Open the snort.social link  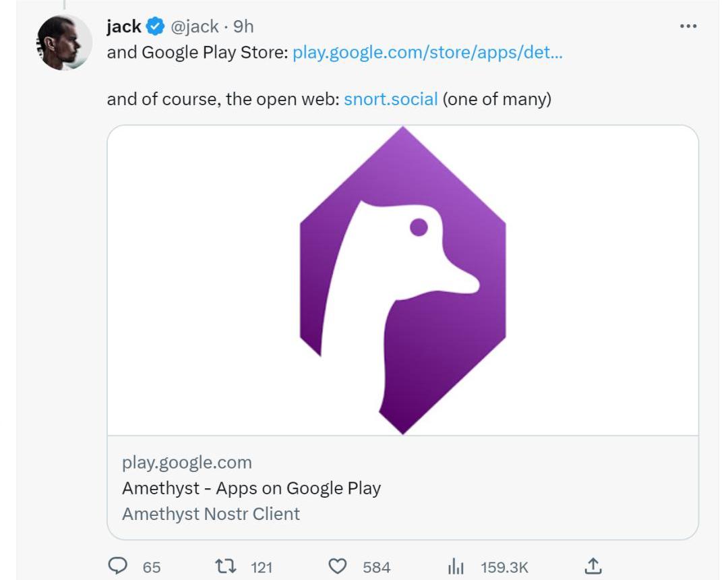tap(390, 99)
